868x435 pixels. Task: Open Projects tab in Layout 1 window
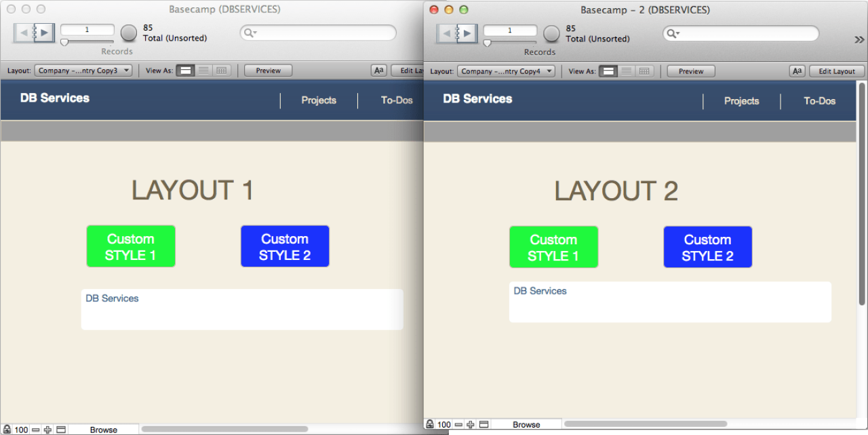[x=319, y=100]
